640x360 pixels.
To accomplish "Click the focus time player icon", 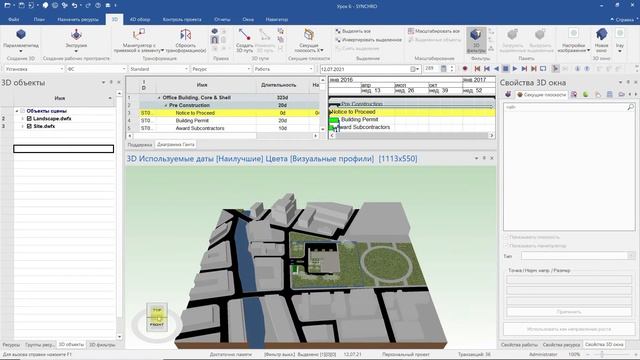I will point(555,69).
